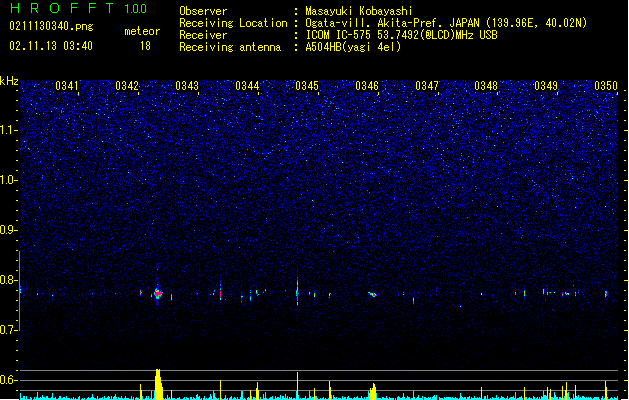Select observer name Masayuki Kobayashi

359,11
